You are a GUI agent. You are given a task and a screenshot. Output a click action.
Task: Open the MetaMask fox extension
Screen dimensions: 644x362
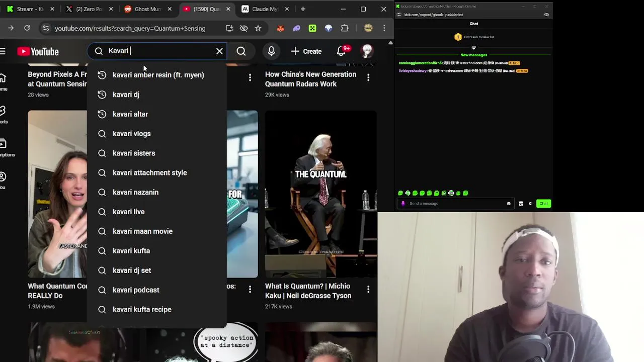pyautogui.click(x=280, y=28)
